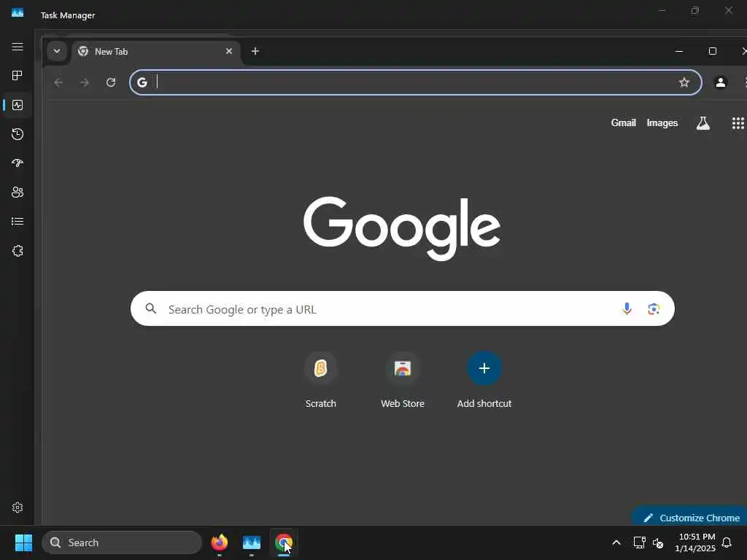Open notifications bell icon
The height and width of the screenshot is (560, 747).
pos(727,542)
